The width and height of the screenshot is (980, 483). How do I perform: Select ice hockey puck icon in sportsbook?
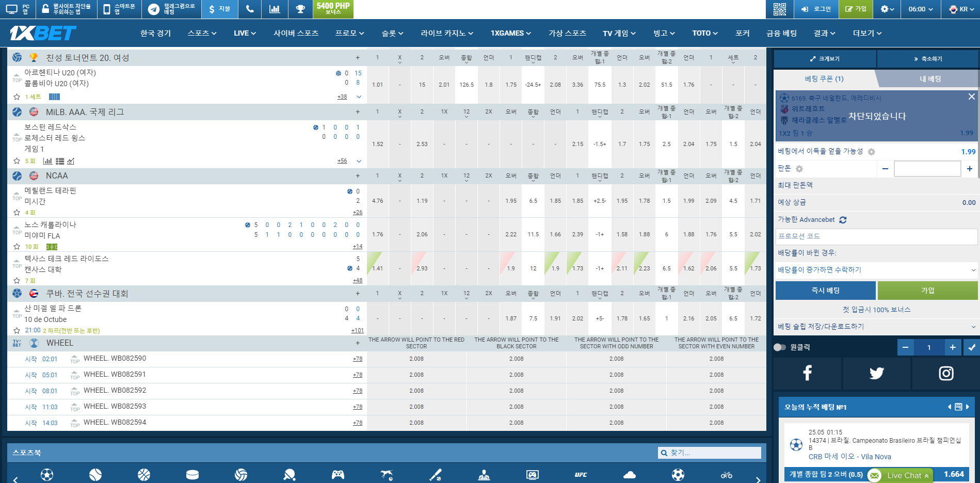[x=192, y=475]
